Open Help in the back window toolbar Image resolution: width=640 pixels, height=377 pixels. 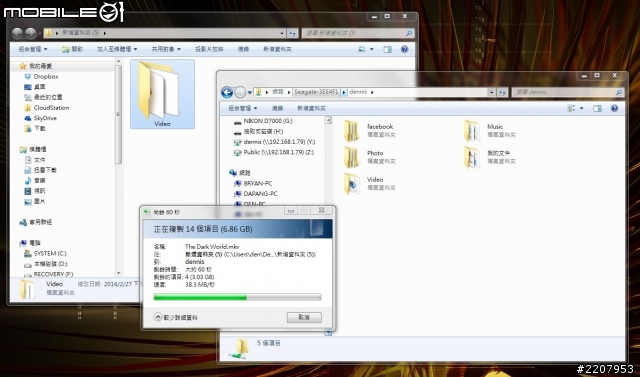(x=404, y=49)
